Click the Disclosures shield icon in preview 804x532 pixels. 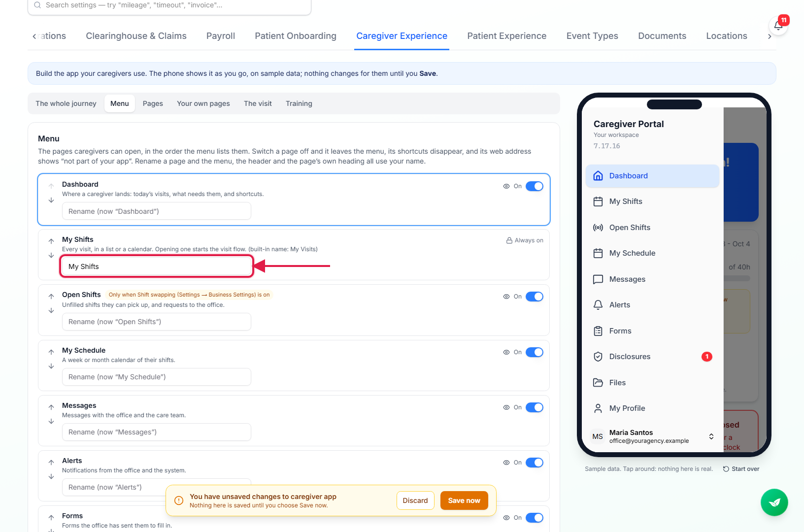coord(598,357)
